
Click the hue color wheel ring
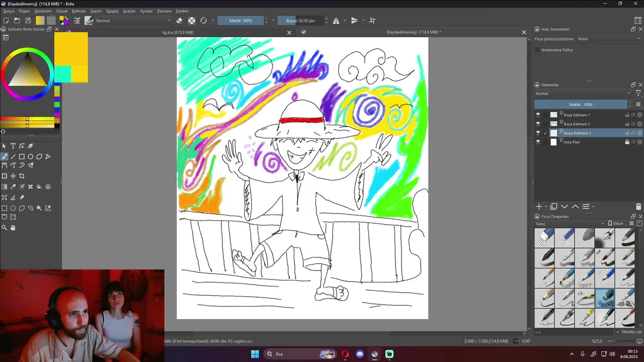click(x=27, y=51)
